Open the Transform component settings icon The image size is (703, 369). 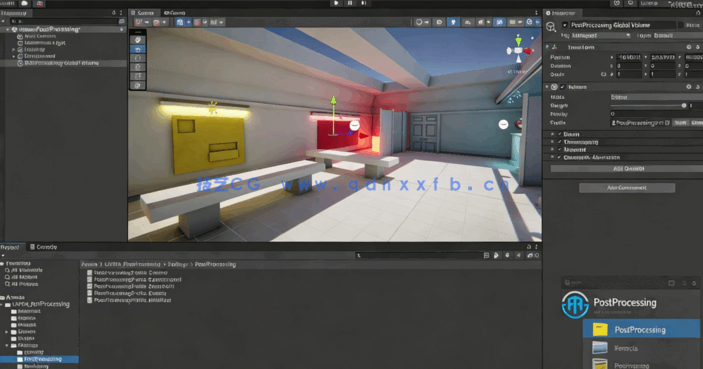click(689, 47)
